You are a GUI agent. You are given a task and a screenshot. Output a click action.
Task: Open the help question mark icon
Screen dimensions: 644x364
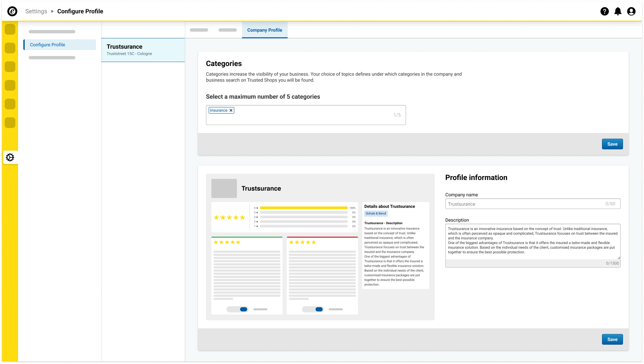(x=605, y=11)
